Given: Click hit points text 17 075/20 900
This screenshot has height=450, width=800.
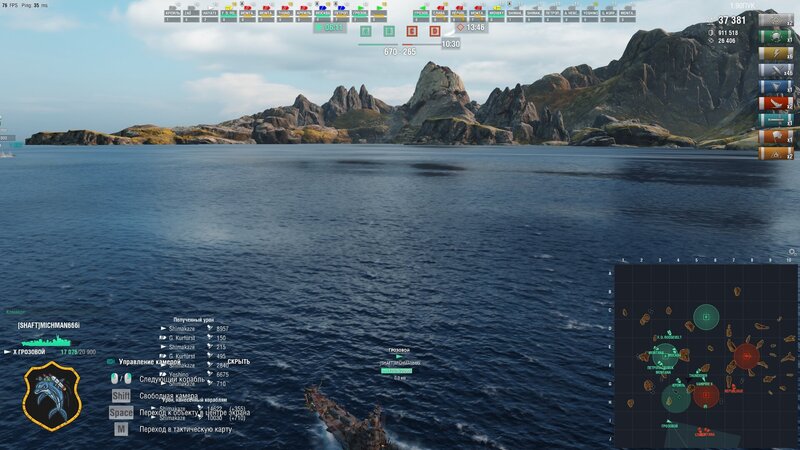Looking at the screenshot, I should (78, 352).
